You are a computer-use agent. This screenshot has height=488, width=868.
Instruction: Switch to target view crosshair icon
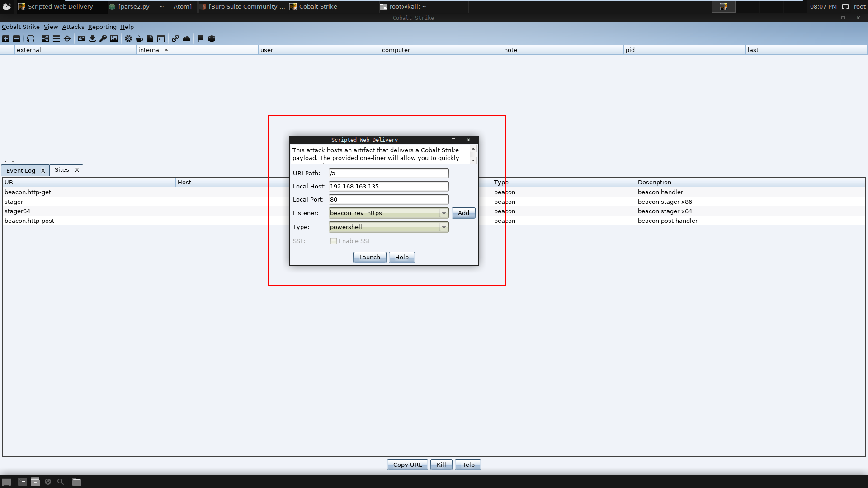click(x=67, y=39)
